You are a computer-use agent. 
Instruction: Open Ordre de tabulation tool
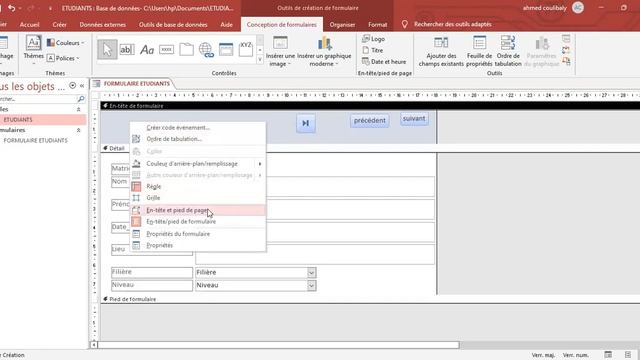point(508,51)
